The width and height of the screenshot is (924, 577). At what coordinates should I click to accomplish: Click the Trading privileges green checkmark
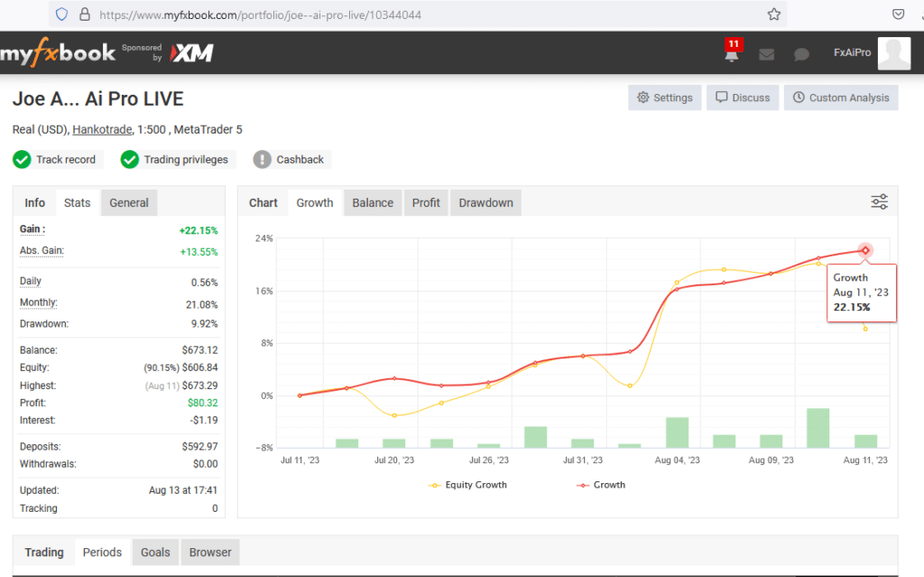(130, 159)
